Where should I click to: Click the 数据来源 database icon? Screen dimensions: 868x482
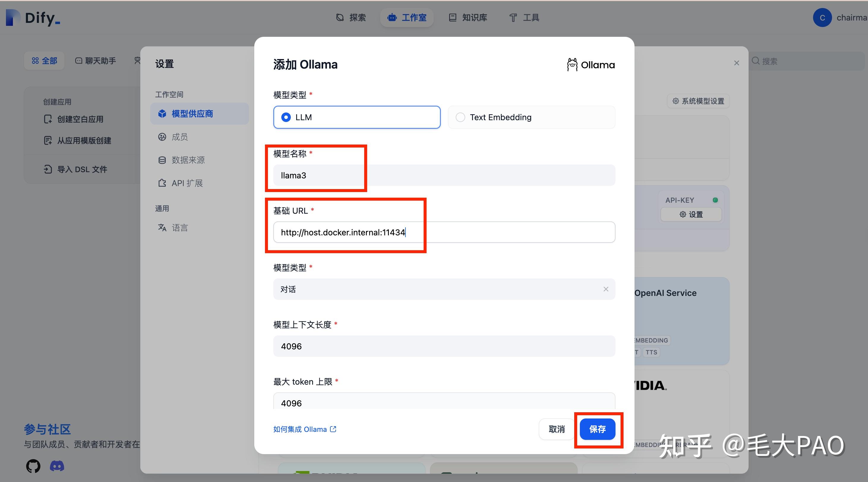point(162,160)
